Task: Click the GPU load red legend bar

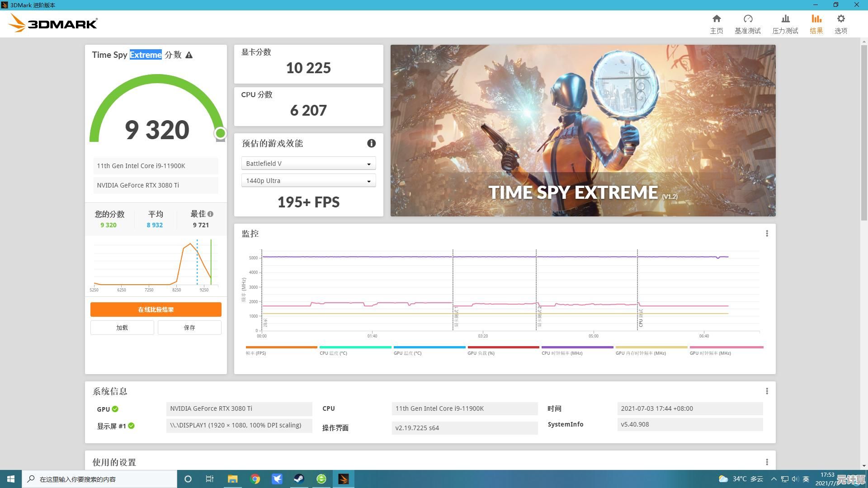Action: (x=503, y=347)
